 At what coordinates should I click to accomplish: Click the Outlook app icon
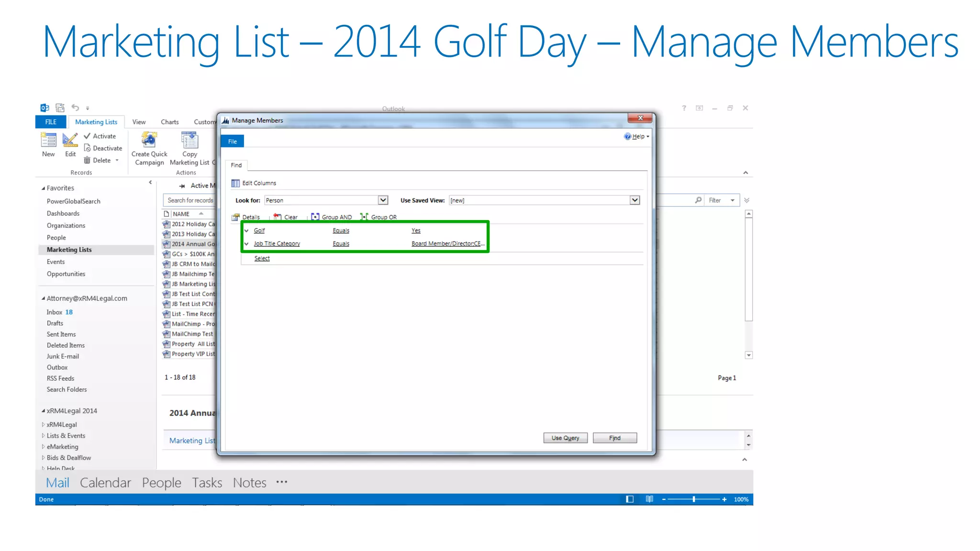point(45,108)
